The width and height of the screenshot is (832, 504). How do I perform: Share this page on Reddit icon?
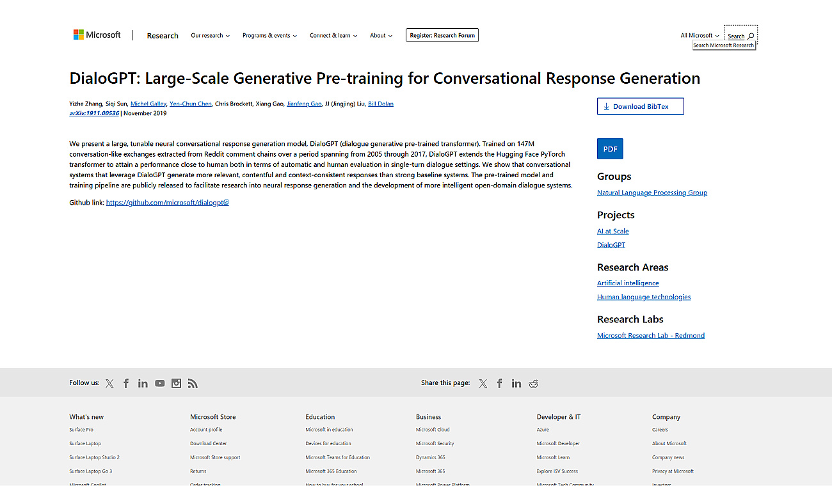533,383
